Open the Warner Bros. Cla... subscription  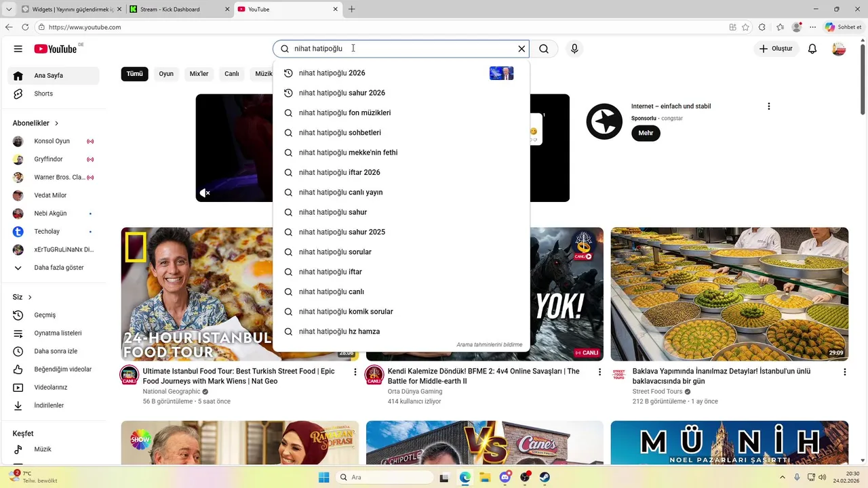(x=54, y=178)
